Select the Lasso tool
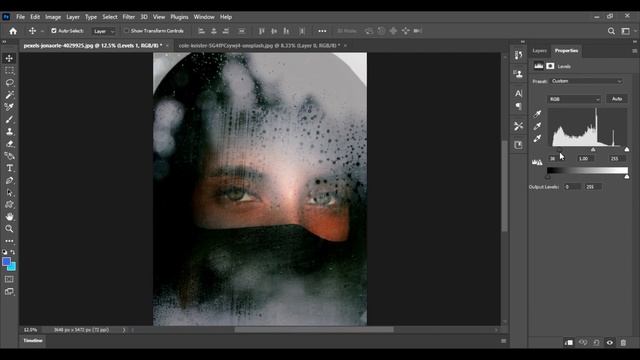The height and width of the screenshot is (360, 640). (9, 82)
